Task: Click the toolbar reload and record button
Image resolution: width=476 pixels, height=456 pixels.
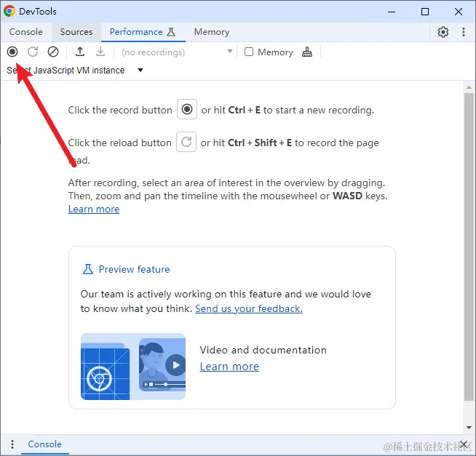Action: tap(33, 52)
